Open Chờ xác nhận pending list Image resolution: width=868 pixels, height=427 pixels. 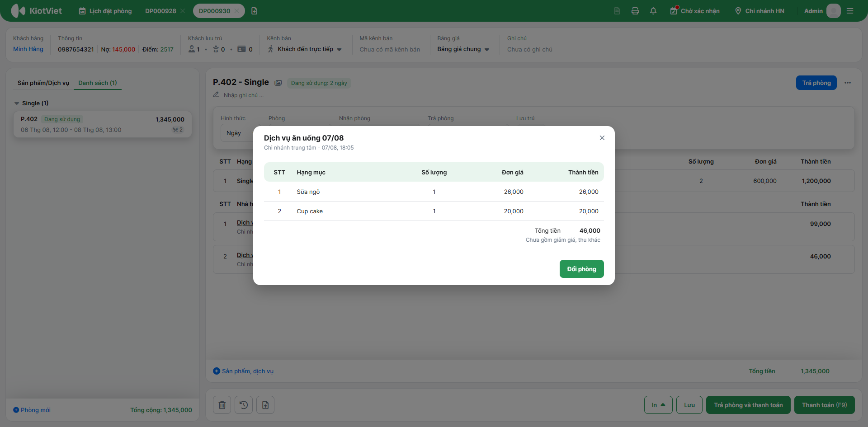click(x=695, y=11)
